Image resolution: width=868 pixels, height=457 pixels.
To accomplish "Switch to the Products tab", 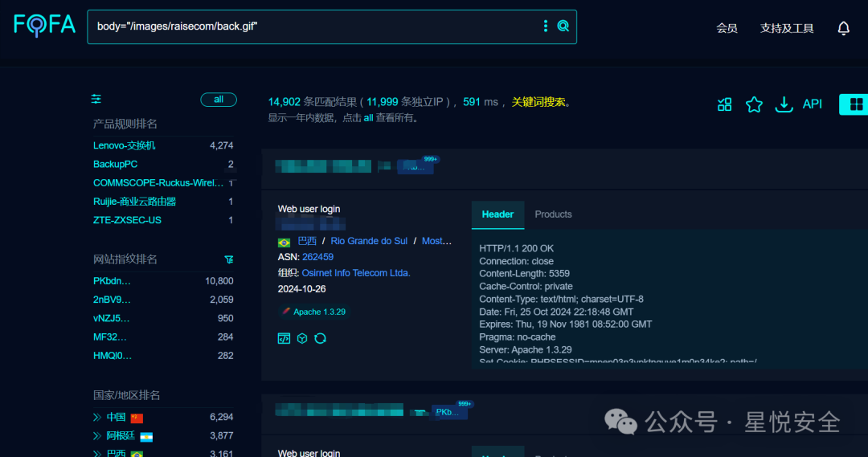I will tap(553, 214).
